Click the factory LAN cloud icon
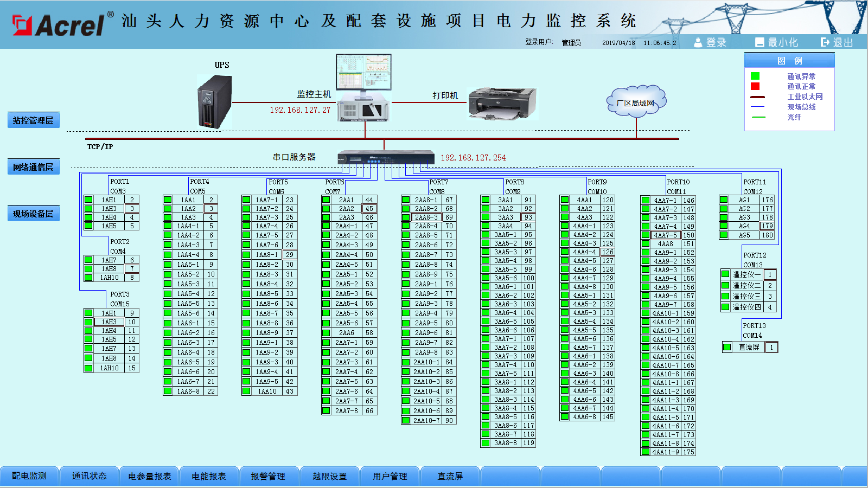The width and height of the screenshot is (868, 488). tap(635, 101)
